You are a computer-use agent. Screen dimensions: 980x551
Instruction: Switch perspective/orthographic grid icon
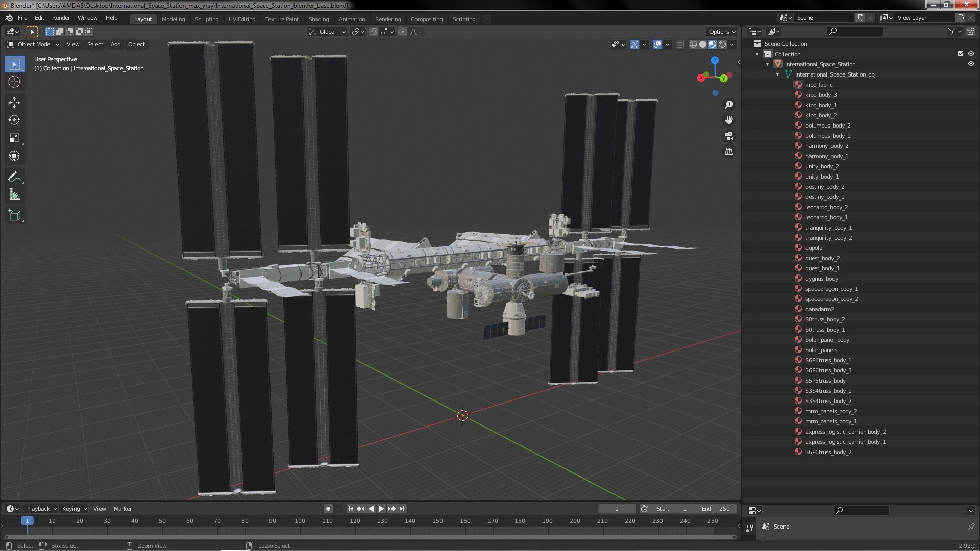pos(729,152)
